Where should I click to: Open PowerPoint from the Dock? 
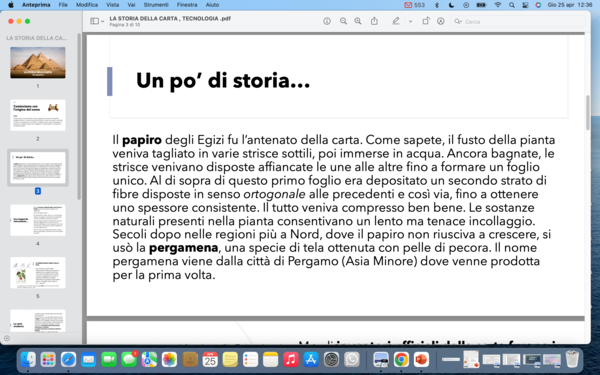click(421, 359)
